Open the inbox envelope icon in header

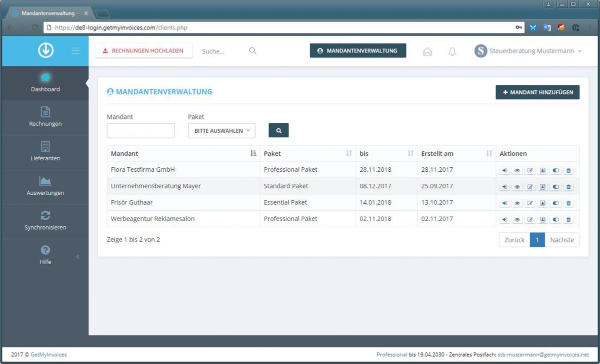click(x=427, y=51)
